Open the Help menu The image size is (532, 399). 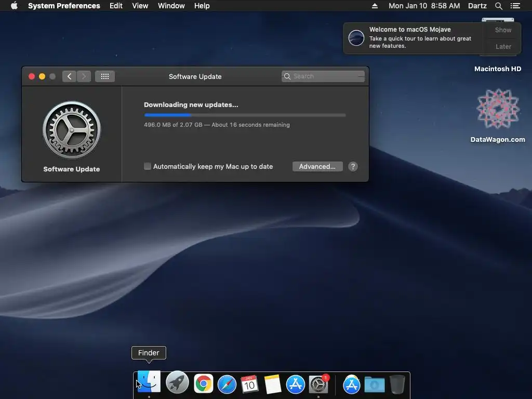coord(202,6)
